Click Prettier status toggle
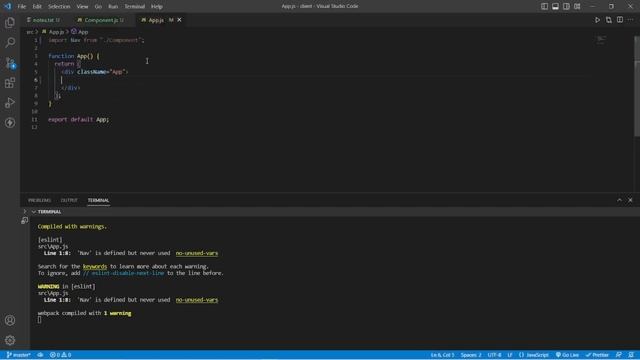The width and height of the screenshot is (640, 360). tap(597, 355)
